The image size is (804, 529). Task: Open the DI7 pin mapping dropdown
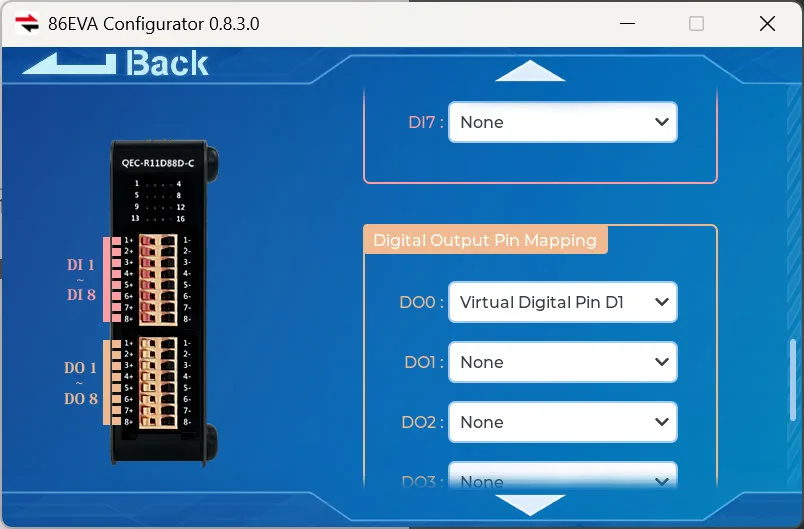(x=562, y=122)
